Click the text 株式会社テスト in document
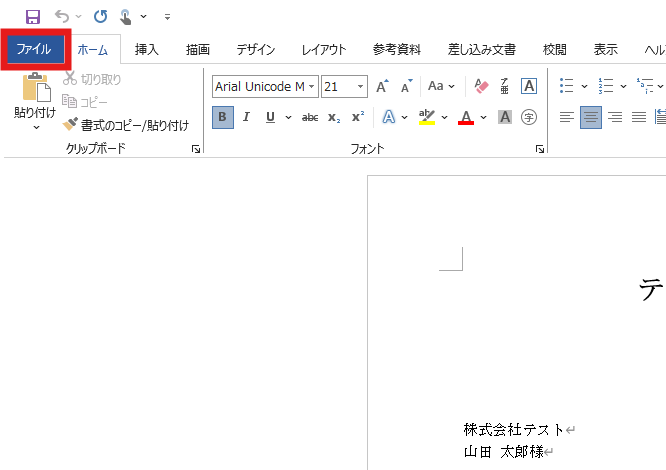 [513, 430]
